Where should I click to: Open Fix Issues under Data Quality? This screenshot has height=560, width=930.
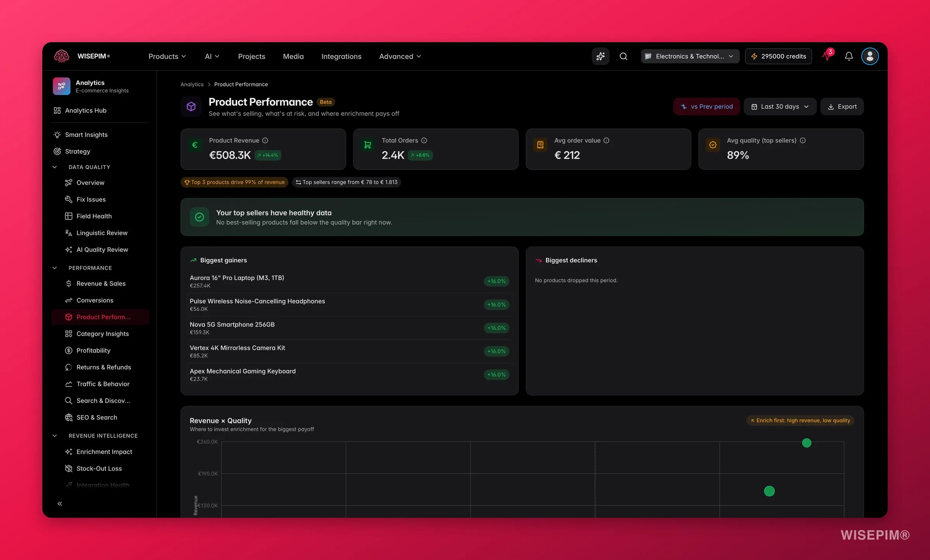coord(100,199)
